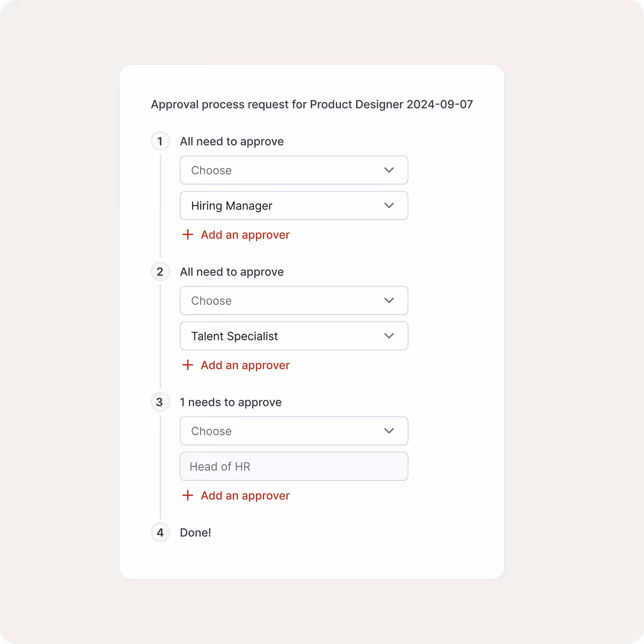The height and width of the screenshot is (644, 644).
Task: Open the first Choose dropdown in step 1
Action: point(294,170)
